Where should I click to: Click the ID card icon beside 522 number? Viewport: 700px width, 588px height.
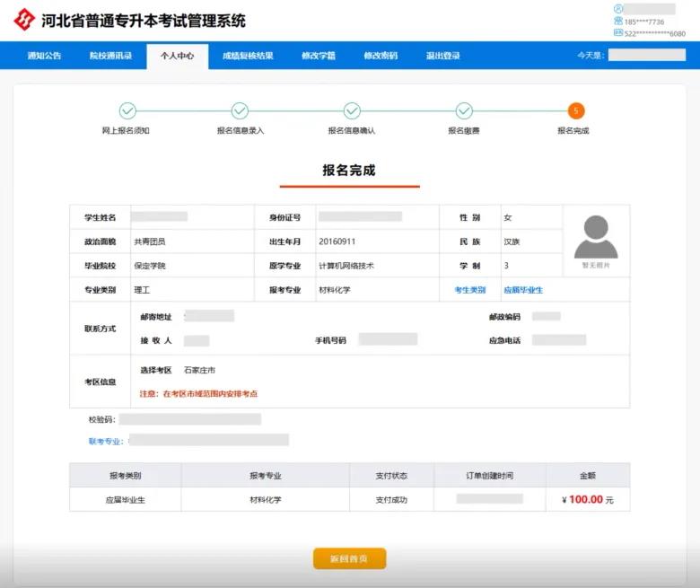(617, 32)
